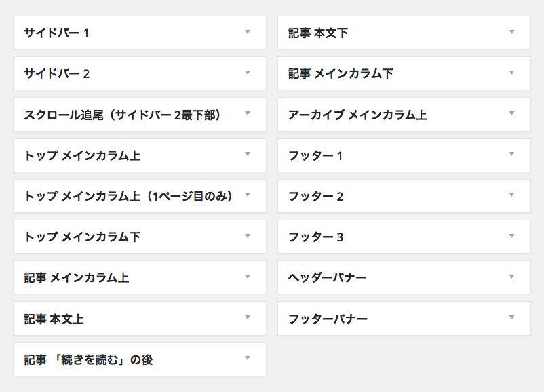Click the フッター 1 dropdown arrow
Screen dimensions: 544x392
pos(512,155)
